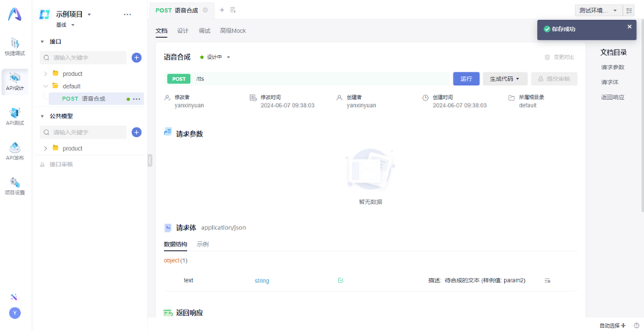Add a new tab with plus icon
644x330 pixels.
(x=222, y=10)
